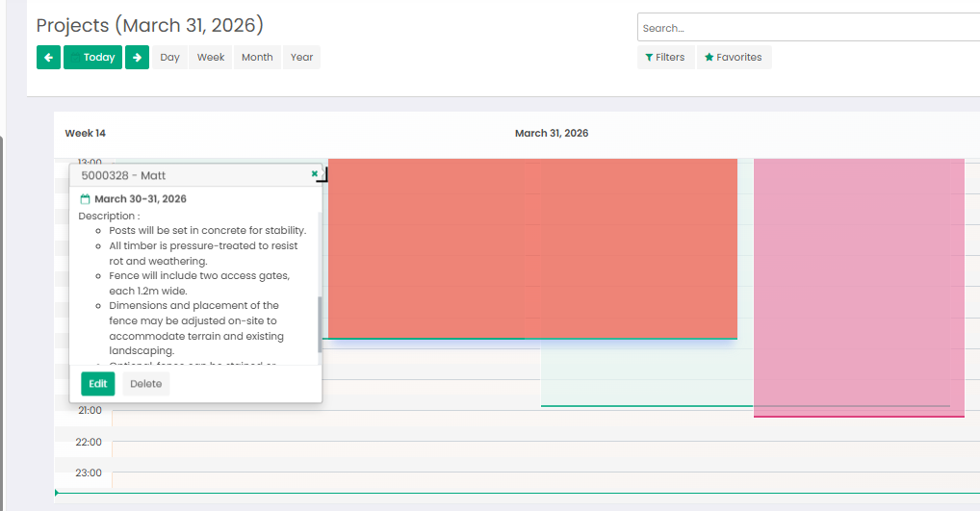980x511 pixels.
Task: Open the Filters dropdown
Action: (x=666, y=58)
